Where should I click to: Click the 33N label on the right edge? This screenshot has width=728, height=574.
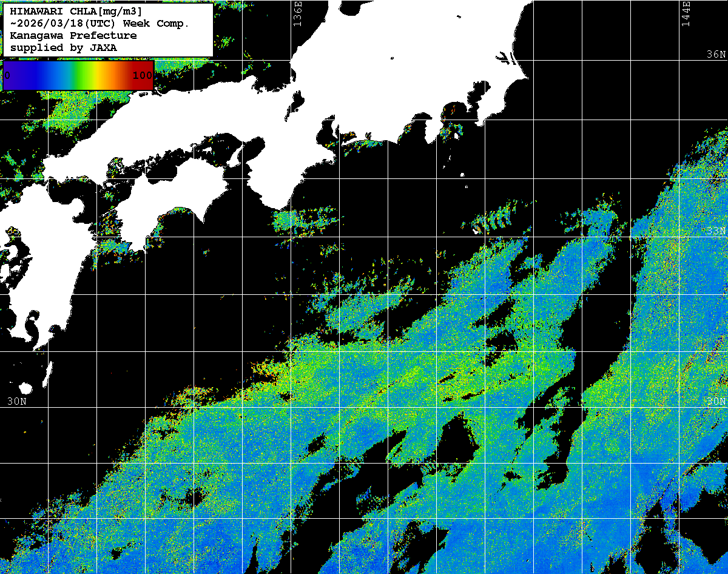(x=716, y=231)
